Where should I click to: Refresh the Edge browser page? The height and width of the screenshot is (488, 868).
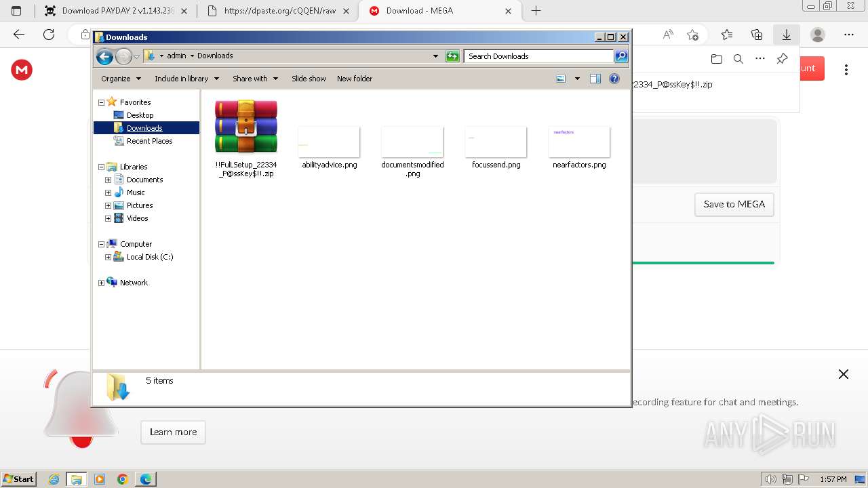(49, 35)
